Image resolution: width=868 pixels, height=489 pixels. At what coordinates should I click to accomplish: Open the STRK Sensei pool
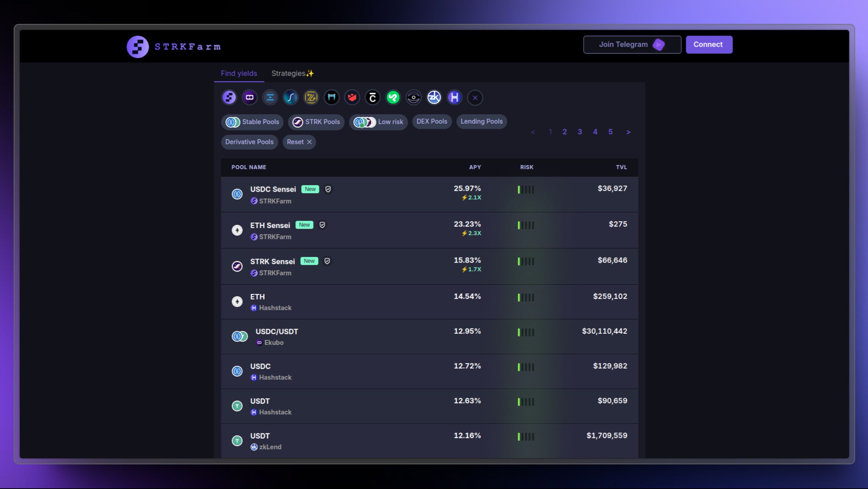coord(430,266)
